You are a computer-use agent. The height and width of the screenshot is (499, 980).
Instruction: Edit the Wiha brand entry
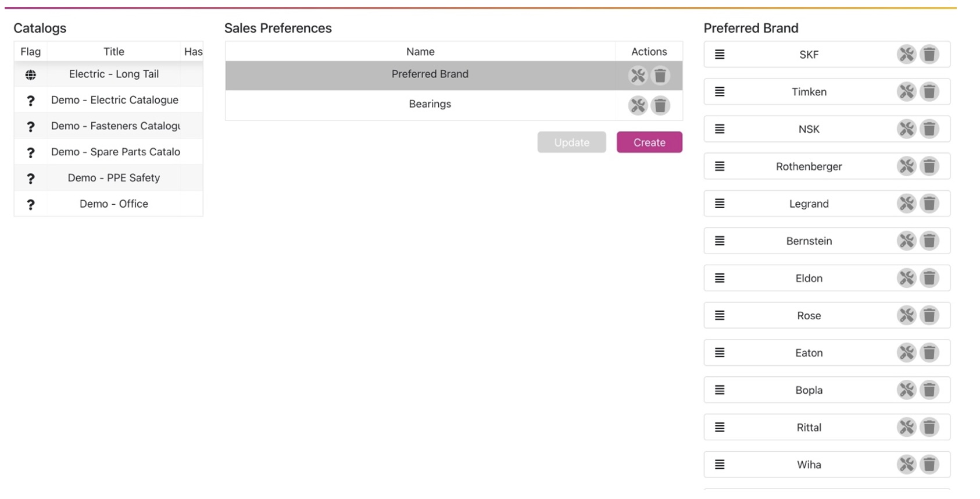[906, 464]
